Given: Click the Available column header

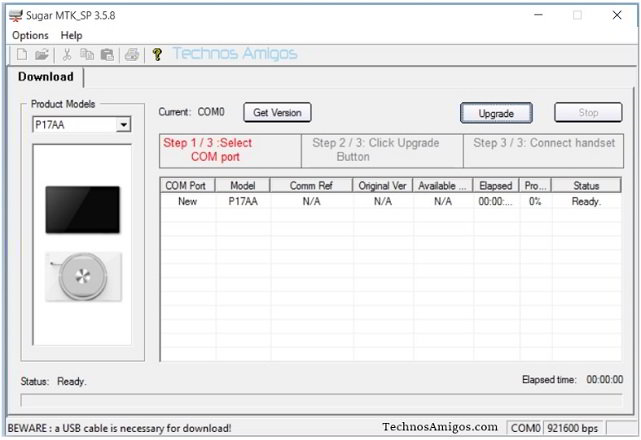Looking at the screenshot, I should tap(443, 186).
